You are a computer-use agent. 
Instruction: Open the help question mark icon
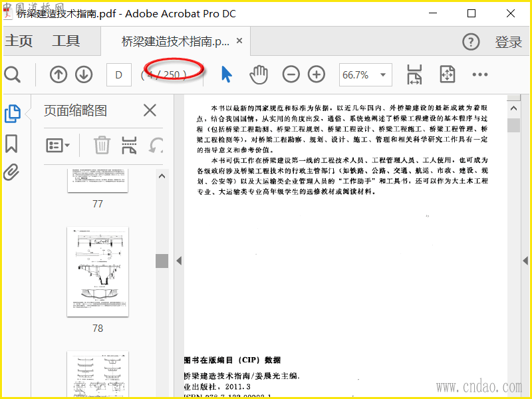pos(471,42)
